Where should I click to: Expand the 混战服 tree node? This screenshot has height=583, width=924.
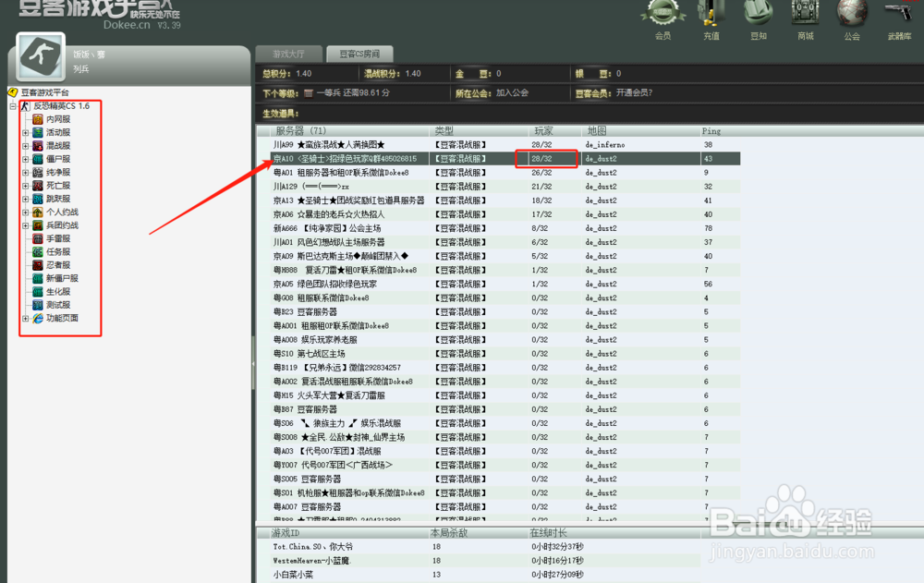tap(25, 146)
